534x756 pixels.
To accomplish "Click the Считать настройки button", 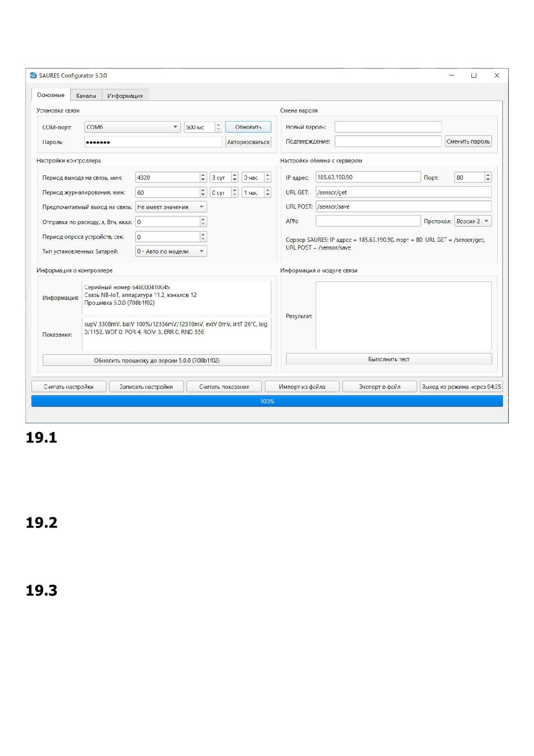I will click(68, 387).
